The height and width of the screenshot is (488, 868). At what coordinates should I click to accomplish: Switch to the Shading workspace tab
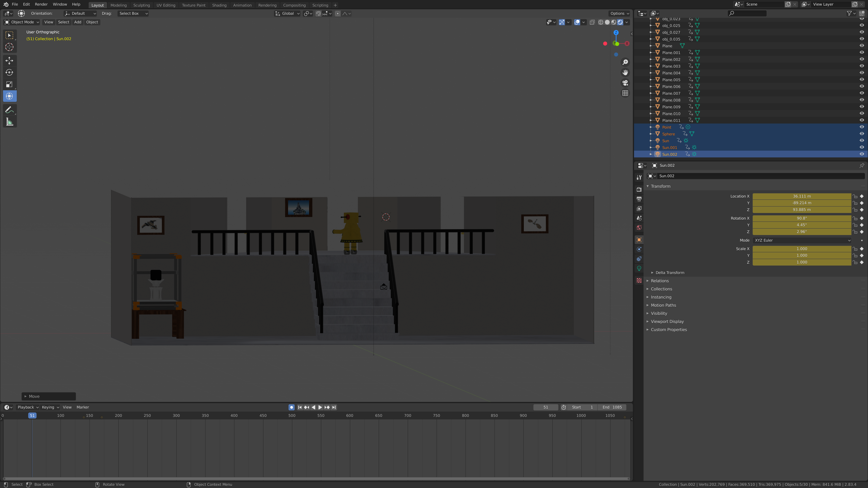tap(219, 5)
